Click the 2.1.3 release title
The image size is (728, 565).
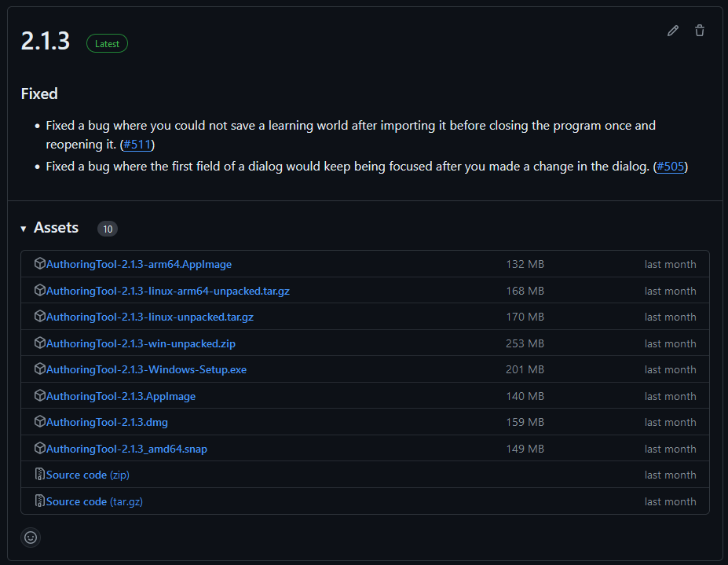coord(46,42)
